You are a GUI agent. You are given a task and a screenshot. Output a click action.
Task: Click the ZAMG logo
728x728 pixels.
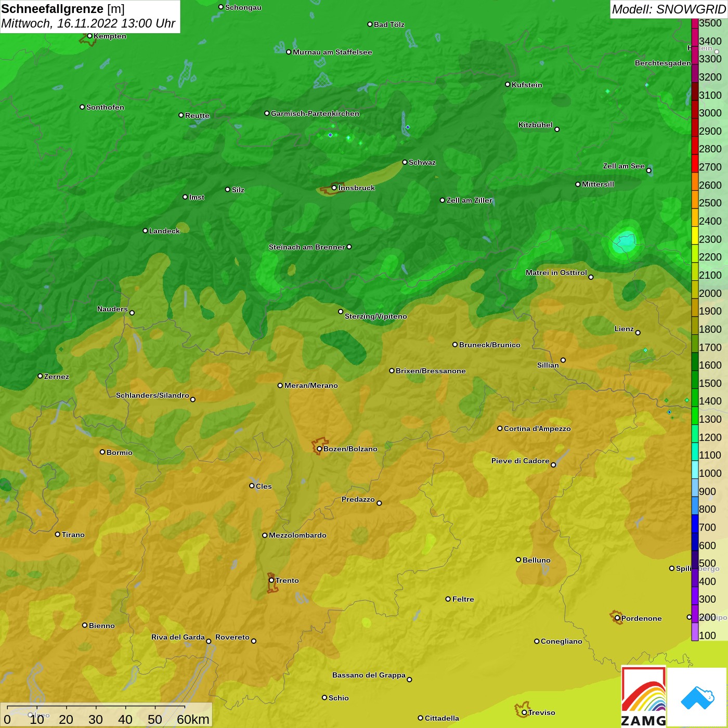(644, 696)
